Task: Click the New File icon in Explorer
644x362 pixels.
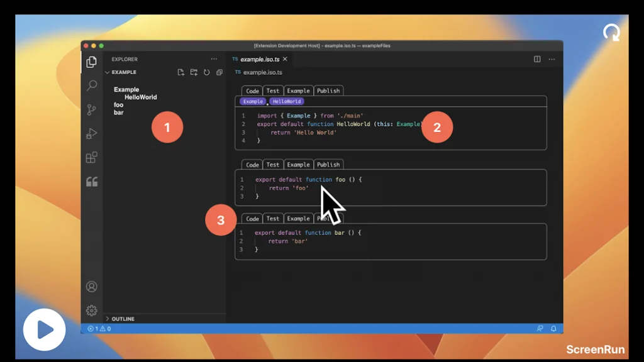Action: coord(180,72)
